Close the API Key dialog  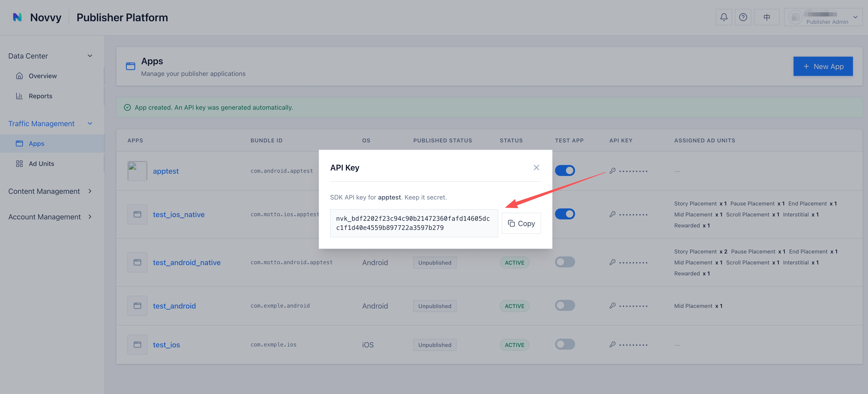[536, 168]
